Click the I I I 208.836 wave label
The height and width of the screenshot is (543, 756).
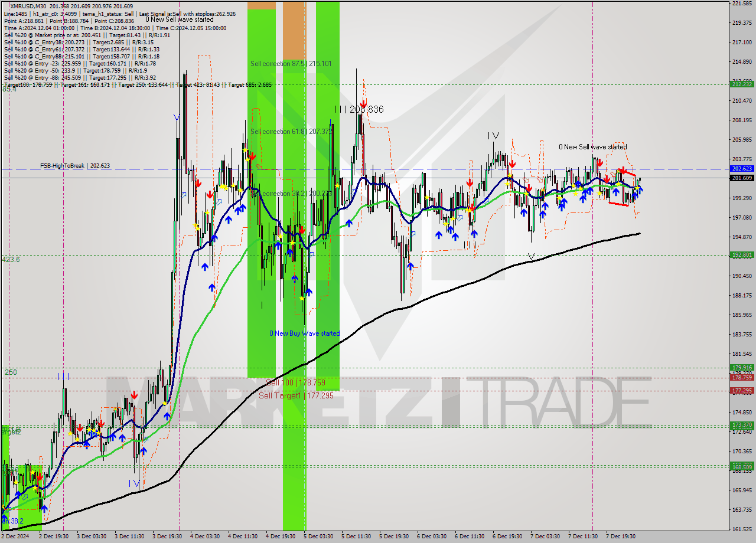pos(359,109)
